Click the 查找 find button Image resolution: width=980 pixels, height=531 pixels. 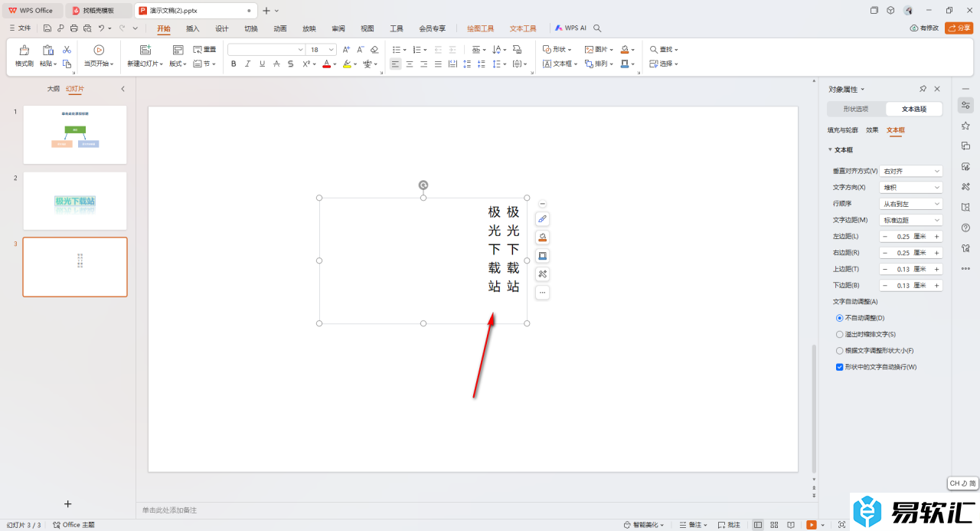point(664,49)
